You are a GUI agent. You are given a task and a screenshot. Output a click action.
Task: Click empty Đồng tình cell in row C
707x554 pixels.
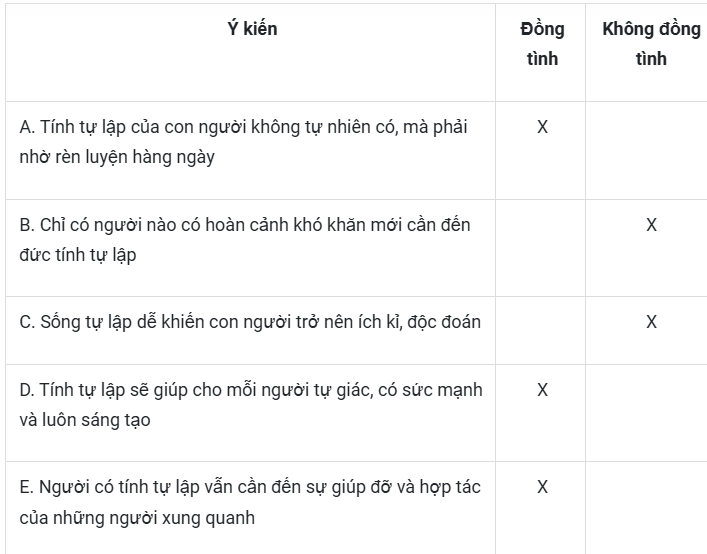(x=541, y=330)
